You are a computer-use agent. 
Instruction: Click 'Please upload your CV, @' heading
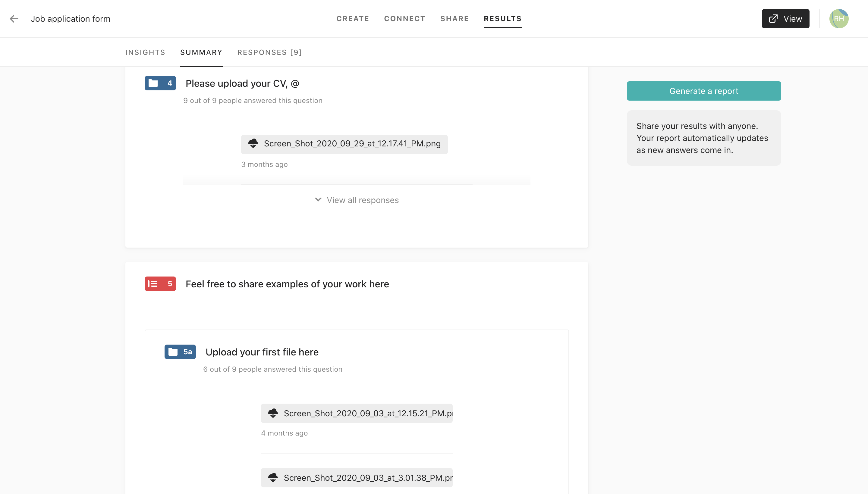(242, 83)
